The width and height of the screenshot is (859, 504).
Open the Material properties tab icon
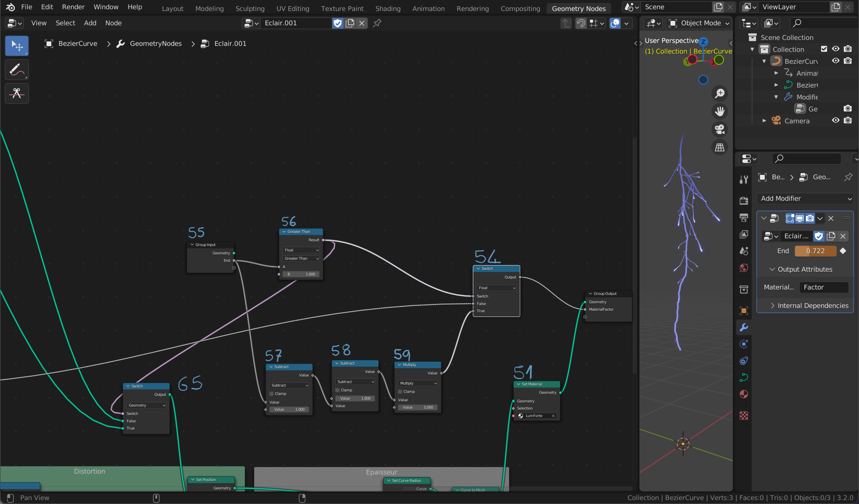744,394
